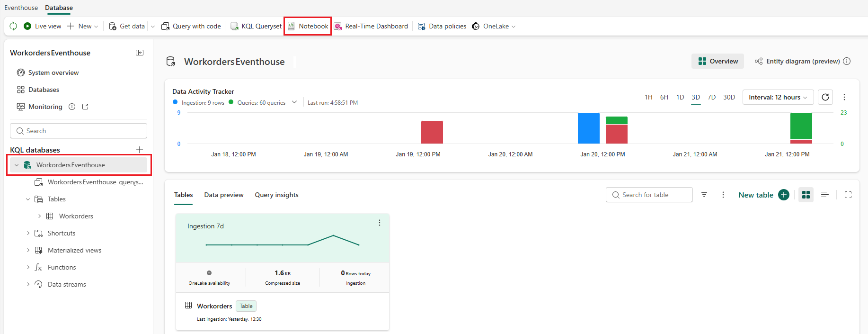Click the Entity diagram (preview) button
Image resolution: width=868 pixels, height=334 pixels.
pos(802,61)
